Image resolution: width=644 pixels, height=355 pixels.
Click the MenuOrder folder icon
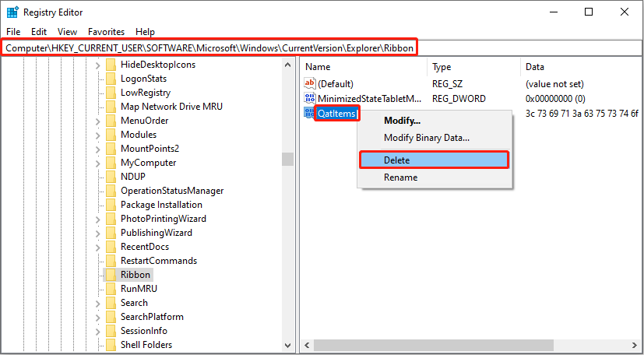pos(111,121)
